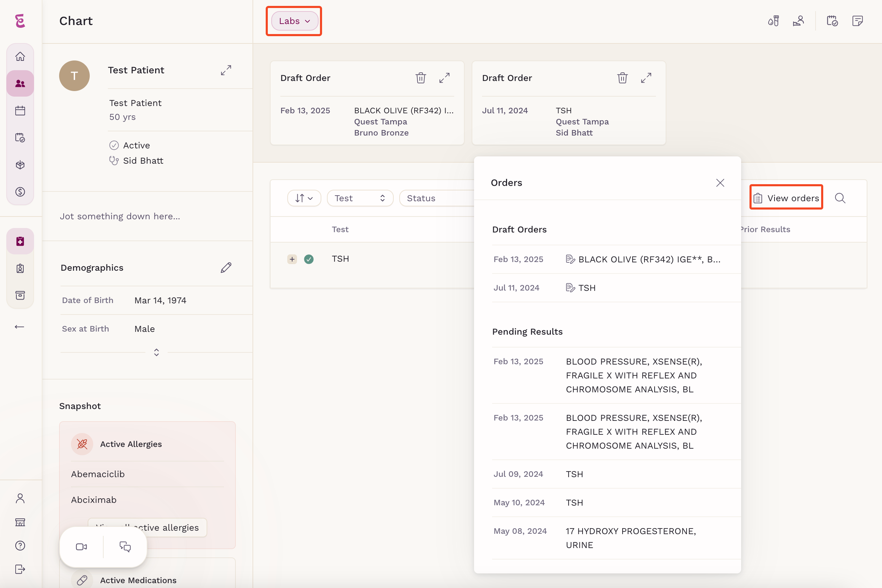Click the Test column header
This screenshot has width=882, height=588.
point(340,229)
